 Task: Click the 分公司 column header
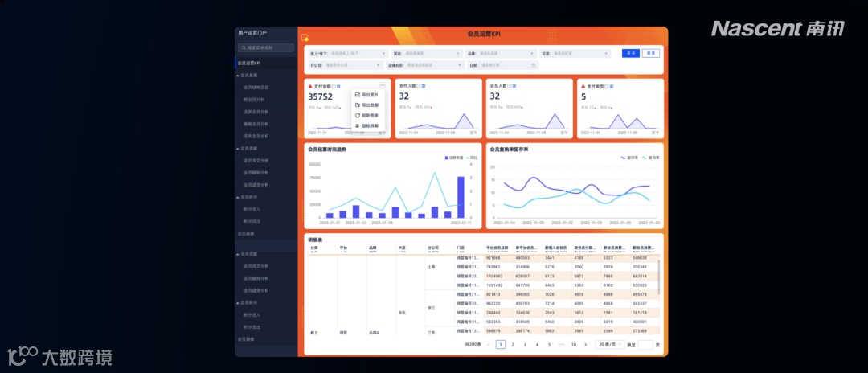[433, 248]
